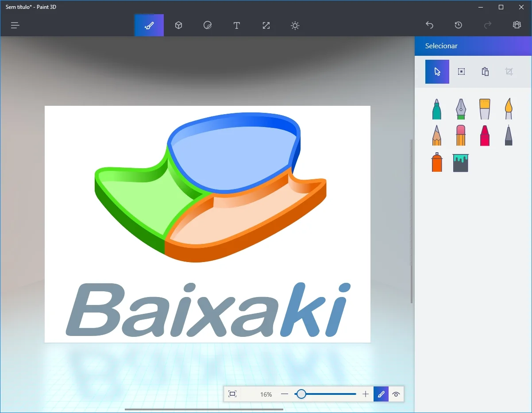Select the orange Spray can tool
Image resolution: width=532 pixels, height=413 pixels.
click(437, 162)
